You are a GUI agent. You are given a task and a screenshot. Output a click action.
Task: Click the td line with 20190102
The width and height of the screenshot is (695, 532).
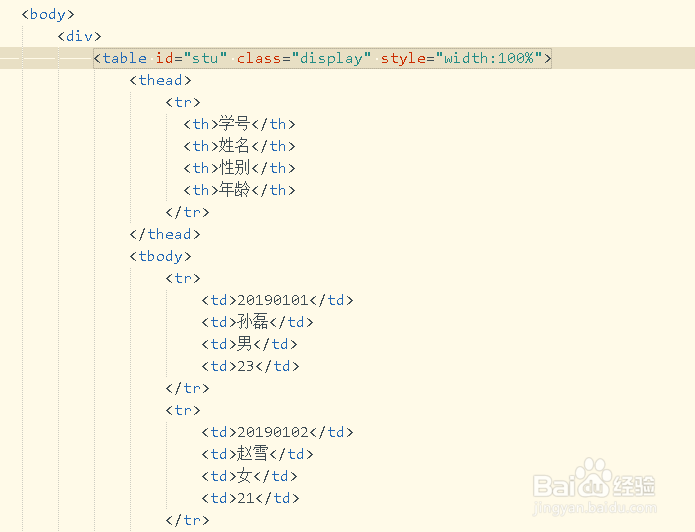point(277,432)
